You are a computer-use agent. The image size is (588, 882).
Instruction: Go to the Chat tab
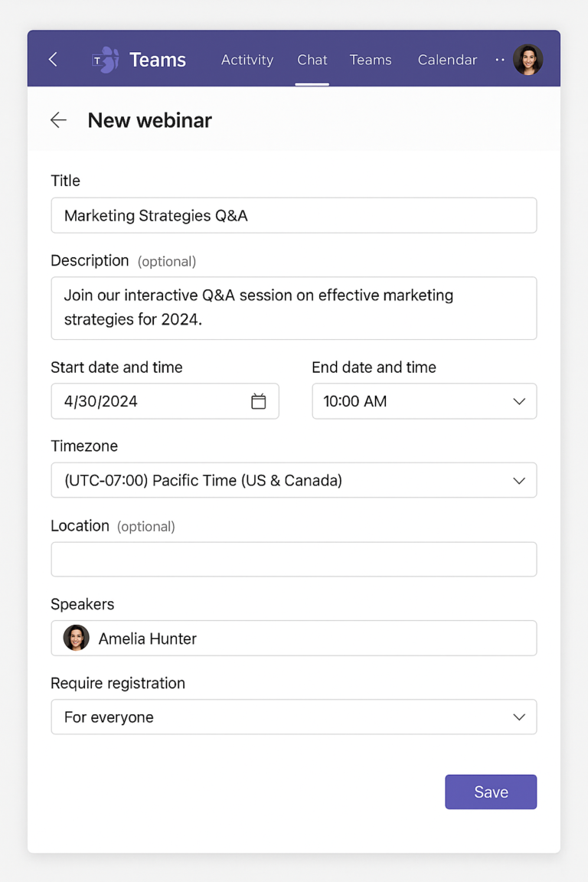click(312, 60)
